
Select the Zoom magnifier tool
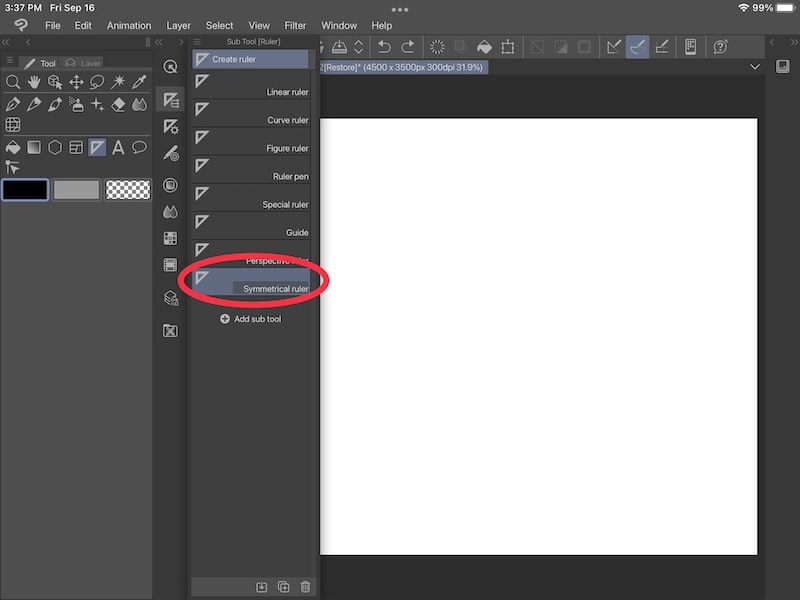(12, 82)
